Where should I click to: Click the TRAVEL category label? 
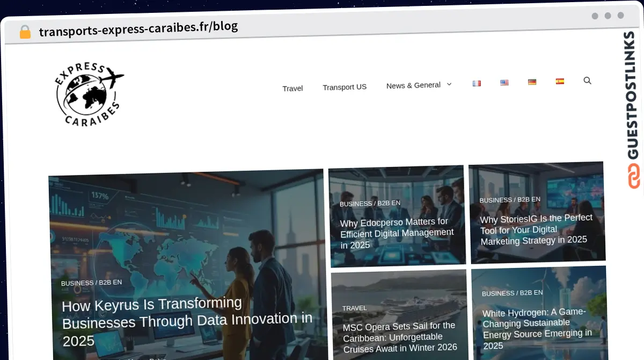pyautogui.click(x=355, y=308)
